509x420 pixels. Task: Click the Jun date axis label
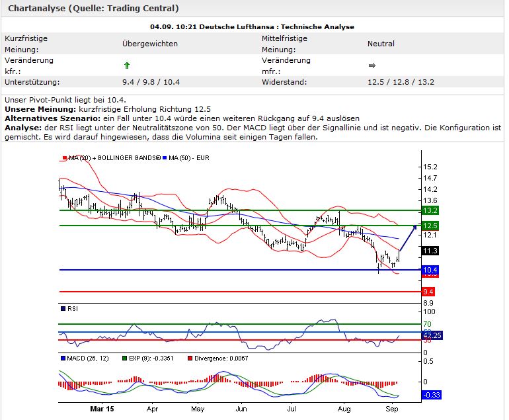241,409
